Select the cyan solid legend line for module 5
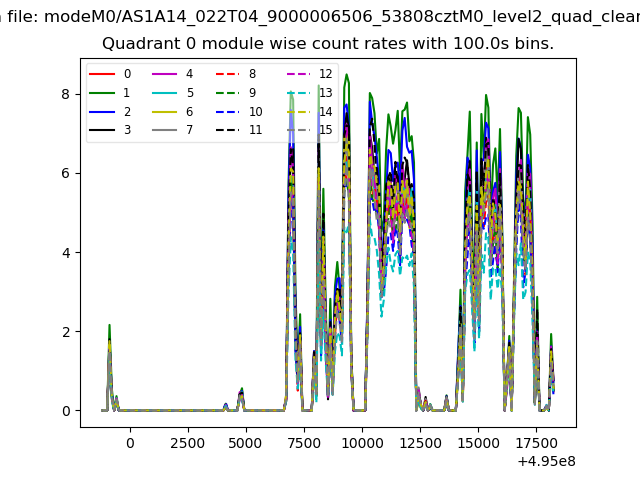This screenshot has width=640, height=480. [x=167, y=93]
